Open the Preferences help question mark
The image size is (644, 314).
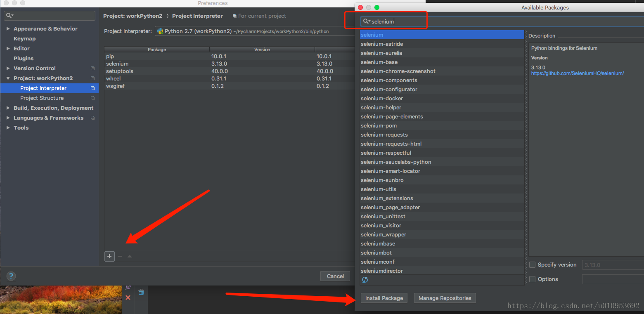tap(11, 276)
